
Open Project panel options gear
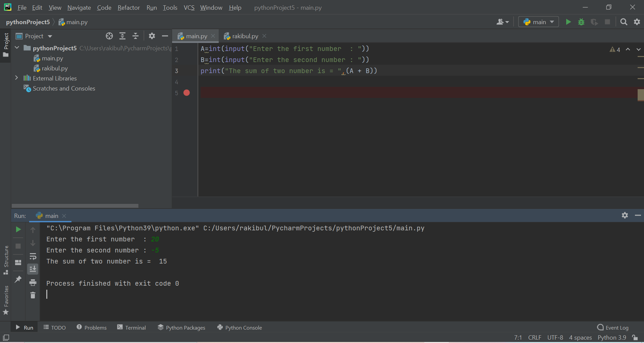152,36
